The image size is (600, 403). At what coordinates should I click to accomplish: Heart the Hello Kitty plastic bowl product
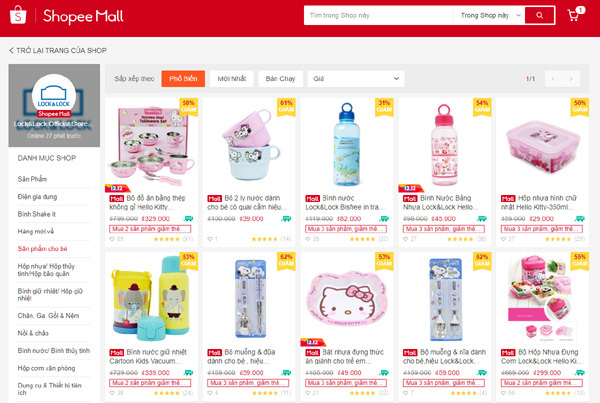308,393
